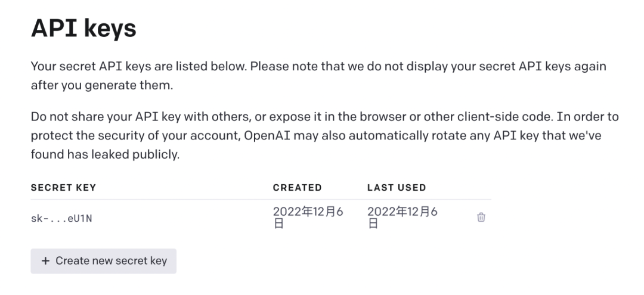This screenshot has height=295, width=644.
Task: Click the last used date value
Action: click(x=402, y=218)
